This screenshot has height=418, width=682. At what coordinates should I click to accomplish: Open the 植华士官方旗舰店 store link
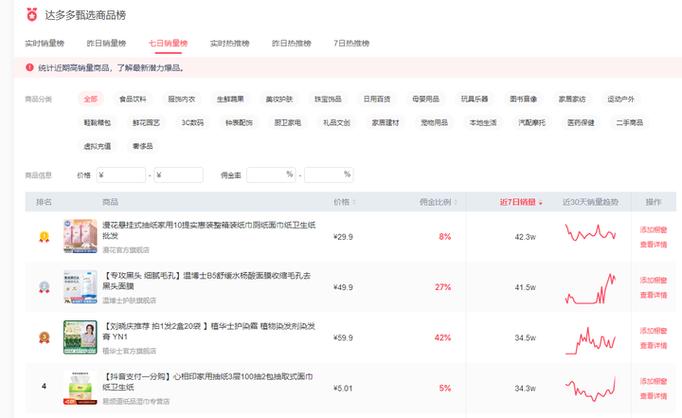129,351
